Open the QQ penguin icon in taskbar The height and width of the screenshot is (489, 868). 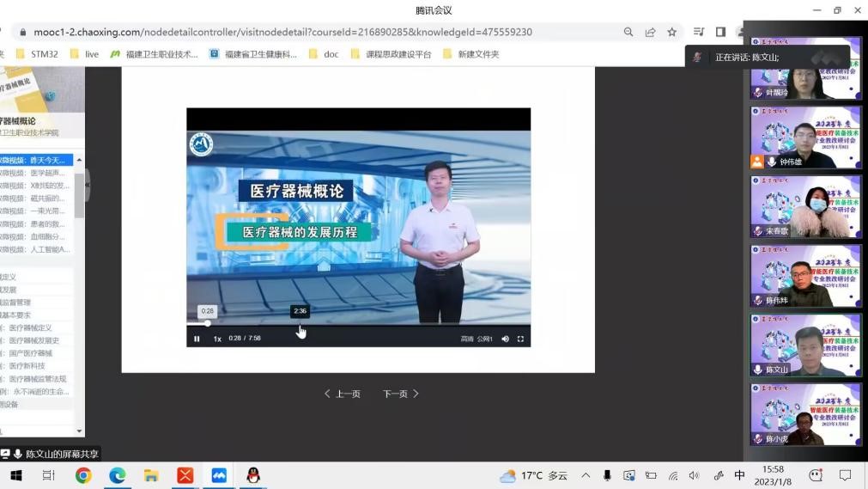pyautogui.click(x=252, y=475)
